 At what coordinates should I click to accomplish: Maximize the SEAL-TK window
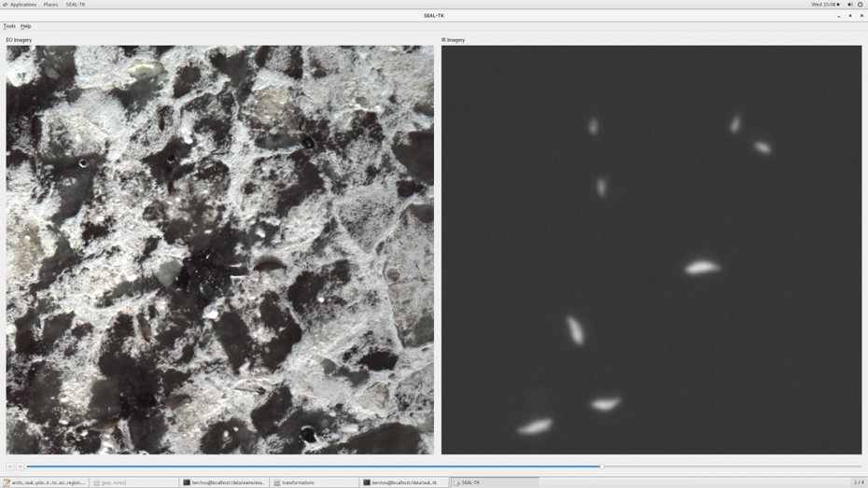point(850,16)
